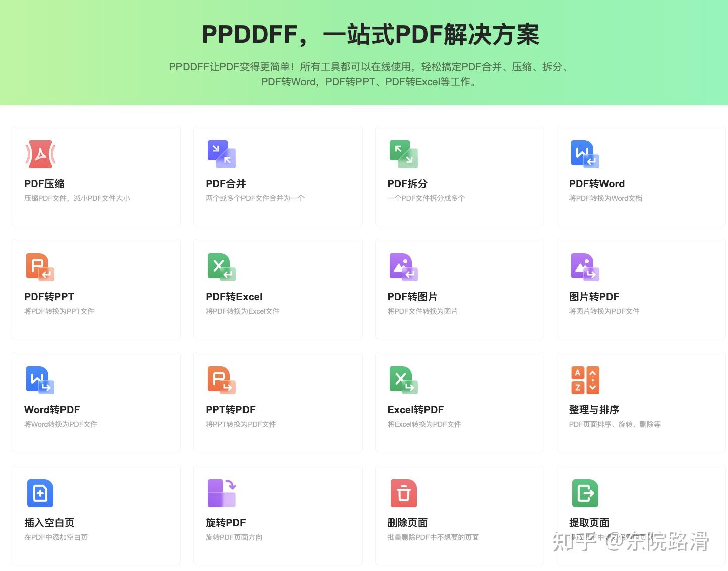Click the 将PDF文件转换为图片 description text

point(422,311)
